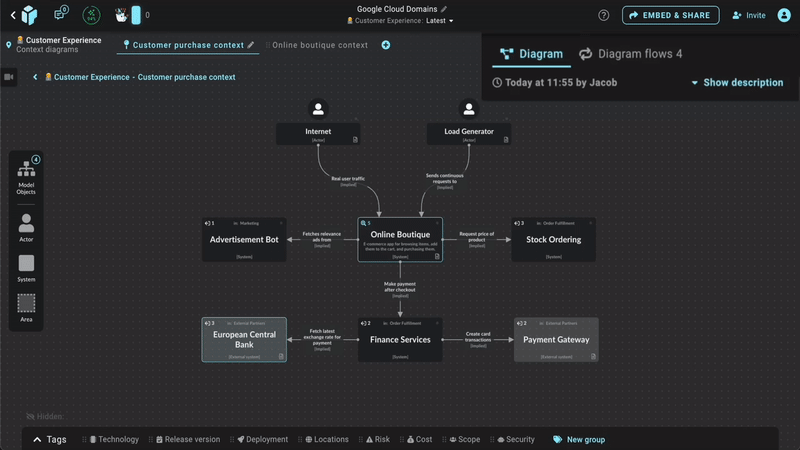Click the video camera icon on left edge
The image size is (800, 450).
tap(9, 77)
